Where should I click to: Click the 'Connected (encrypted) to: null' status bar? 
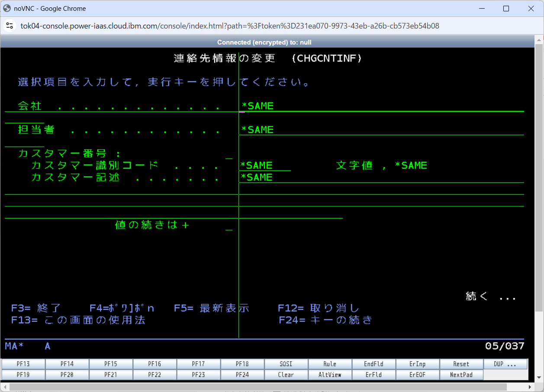264,42
